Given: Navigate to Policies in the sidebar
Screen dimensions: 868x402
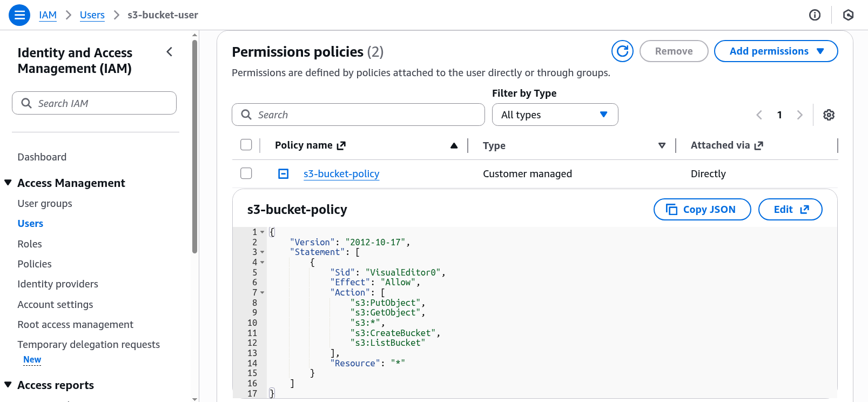Looking at the screenshot, I should tap(35, 264).
